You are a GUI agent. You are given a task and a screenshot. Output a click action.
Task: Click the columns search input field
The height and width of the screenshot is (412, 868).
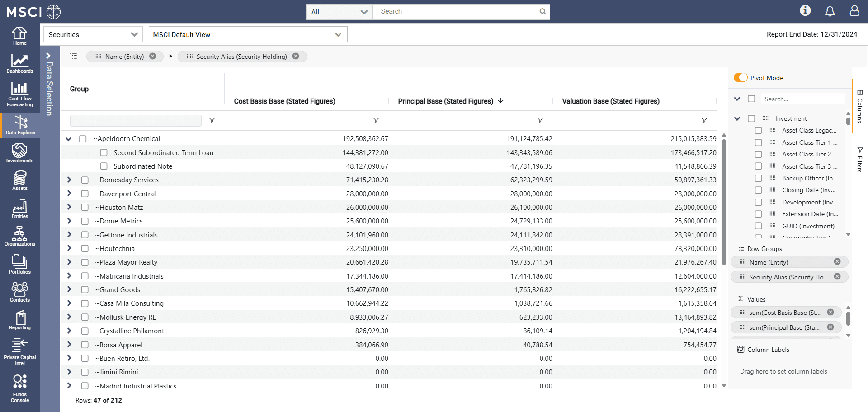tap(803, 99)
